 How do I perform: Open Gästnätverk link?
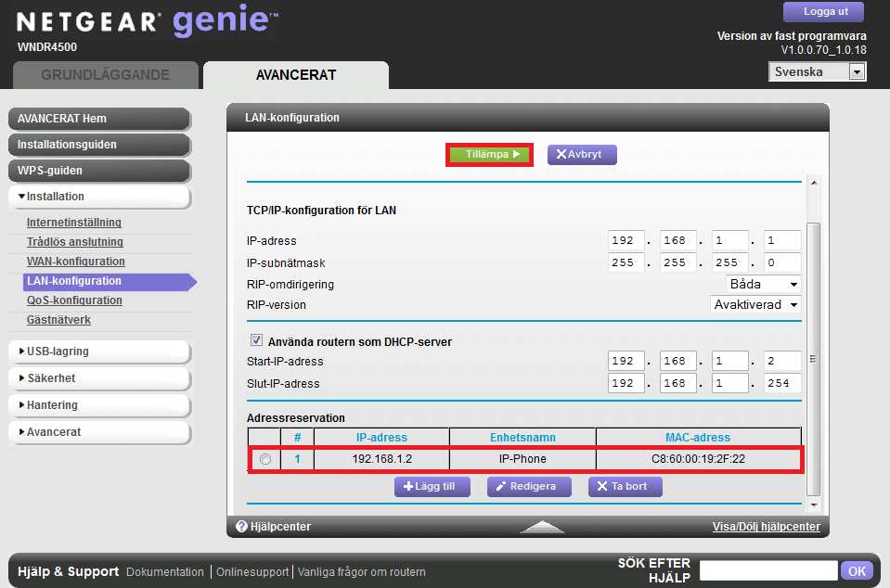[x=58, y=320]
